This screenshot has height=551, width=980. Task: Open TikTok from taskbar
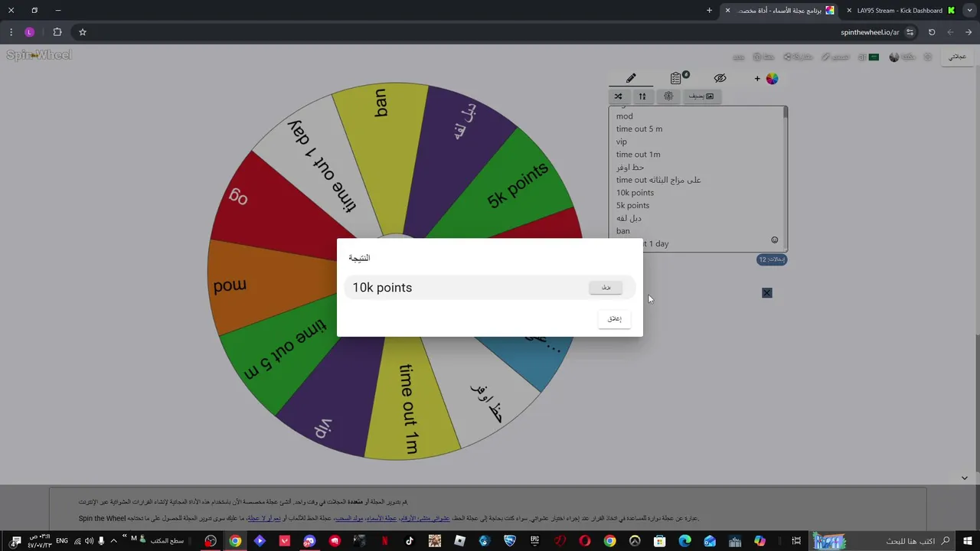coord(410,541)
